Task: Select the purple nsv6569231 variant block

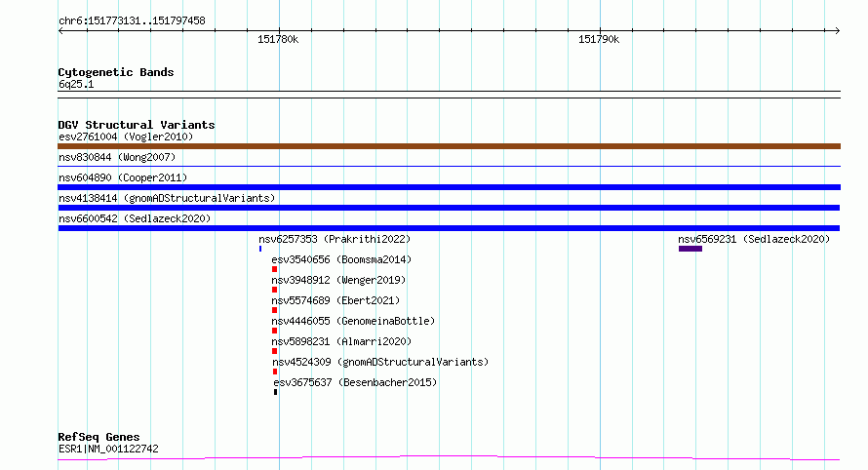Action: 690,249
